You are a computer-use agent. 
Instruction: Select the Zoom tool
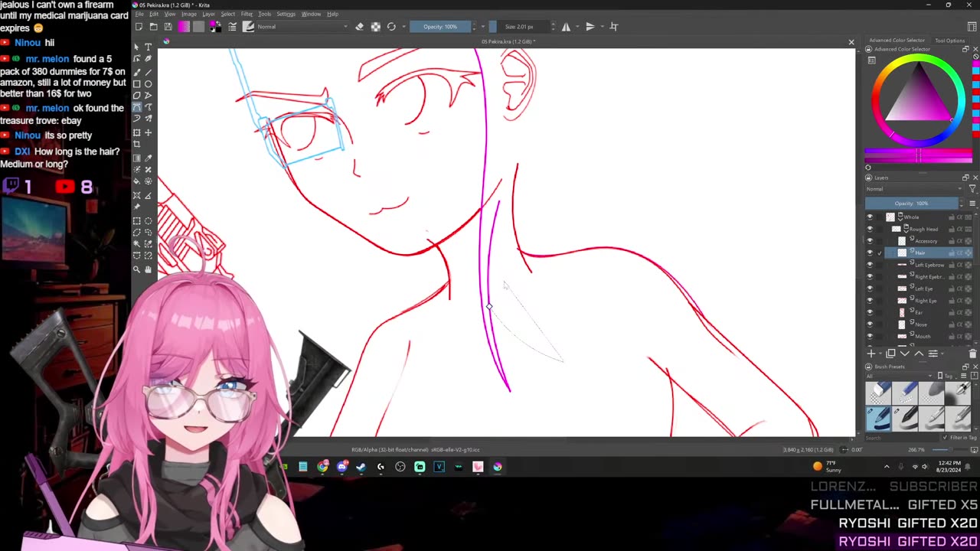[137, 269]
